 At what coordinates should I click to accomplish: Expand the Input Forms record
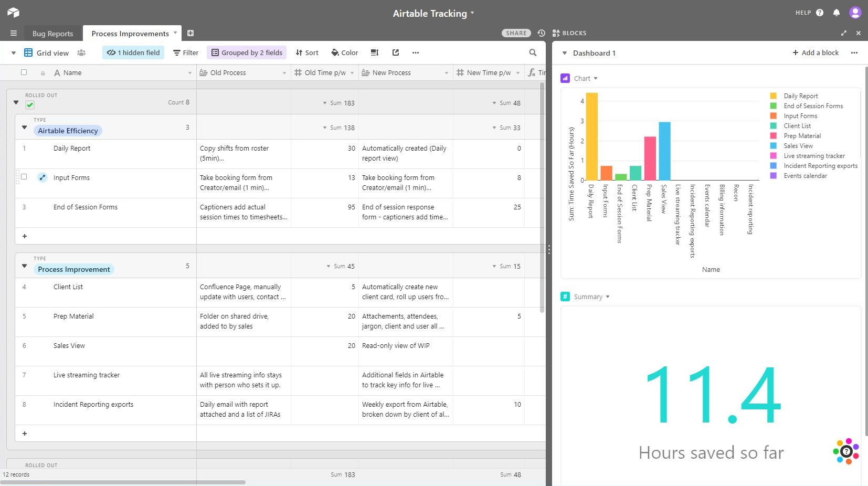43,177
